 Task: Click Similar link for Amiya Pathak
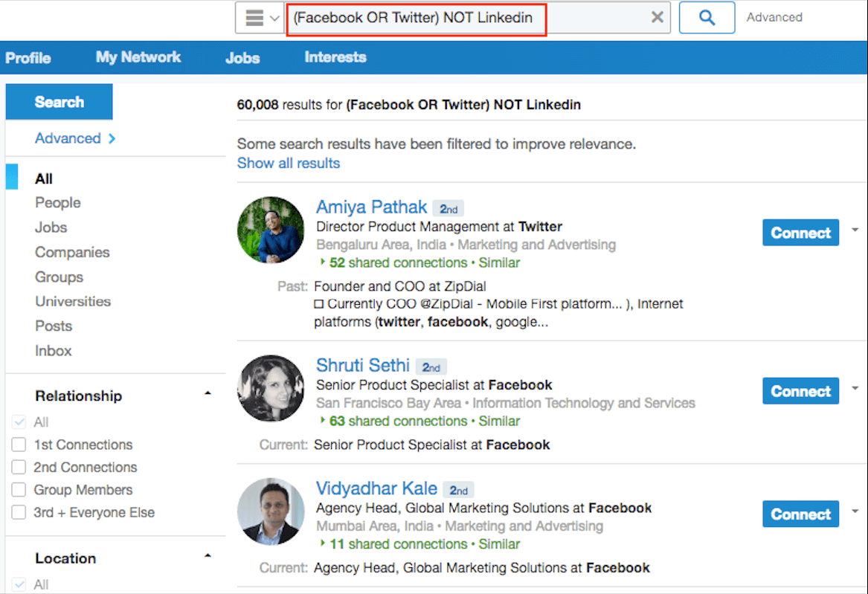click(499, 262)
